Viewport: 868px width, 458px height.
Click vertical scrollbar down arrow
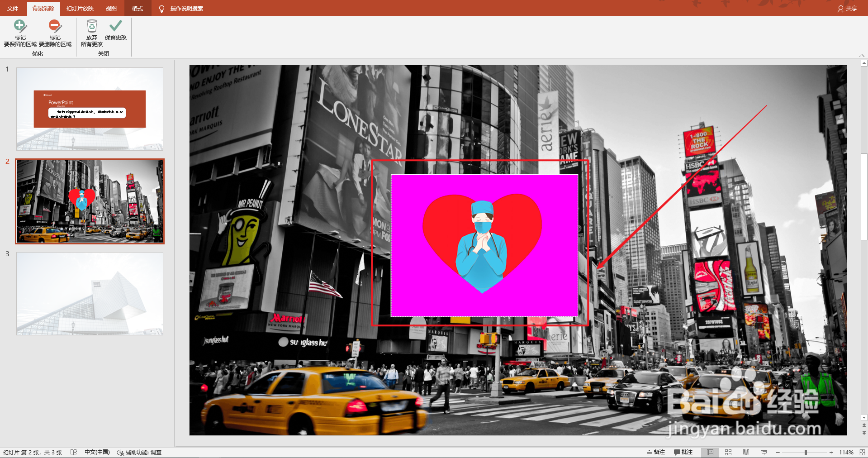[864, 418]
